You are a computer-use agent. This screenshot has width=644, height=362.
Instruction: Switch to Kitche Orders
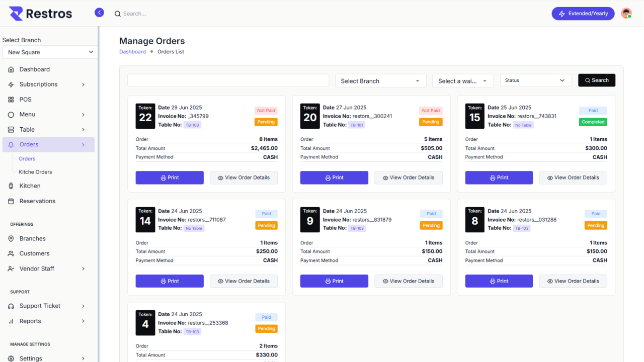point(35,171)
